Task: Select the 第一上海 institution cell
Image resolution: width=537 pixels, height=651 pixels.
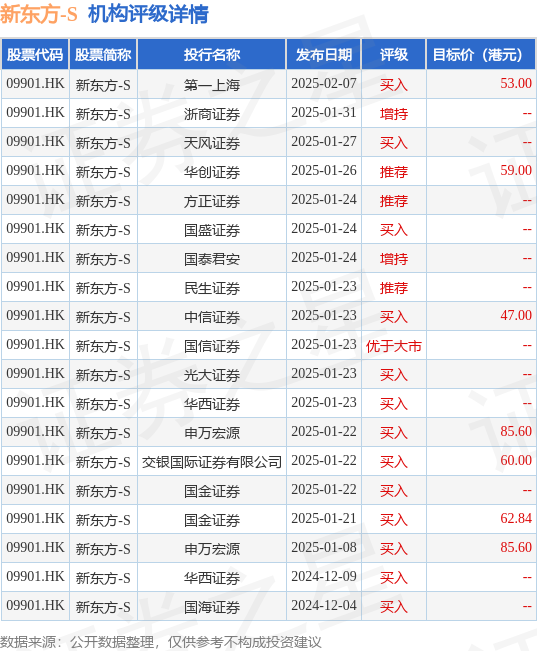Action: tap(212, 85)
